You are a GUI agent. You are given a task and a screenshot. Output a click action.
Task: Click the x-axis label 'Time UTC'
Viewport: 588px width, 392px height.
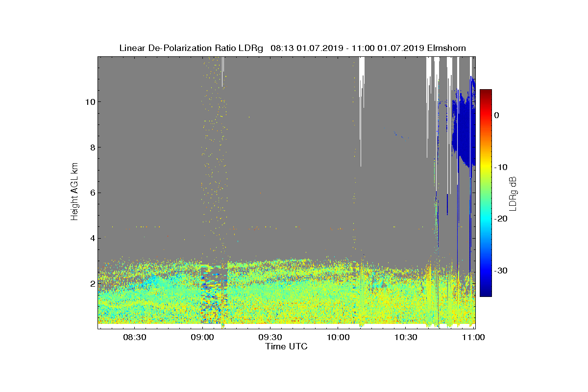286,346
